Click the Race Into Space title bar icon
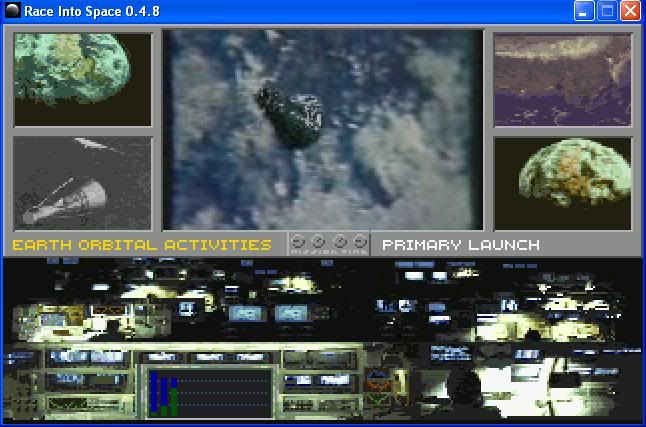 tap(12, 10)
